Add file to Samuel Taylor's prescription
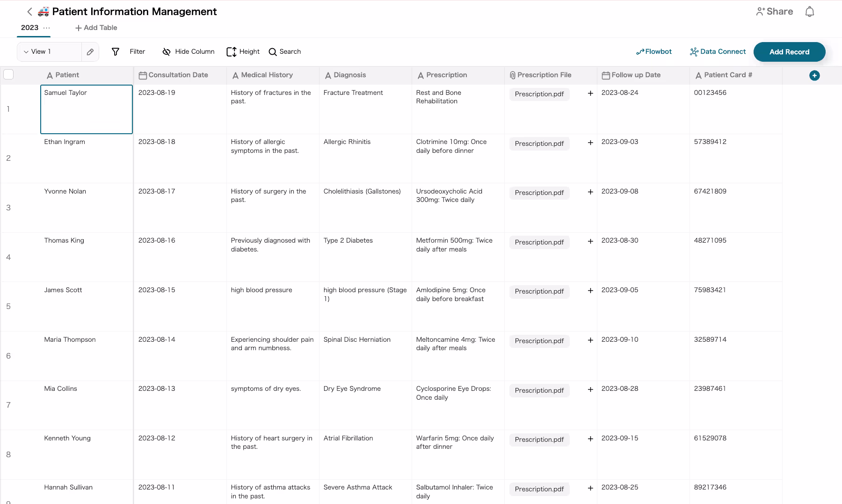Screen dimensions: 842x504 pos(590,94)
